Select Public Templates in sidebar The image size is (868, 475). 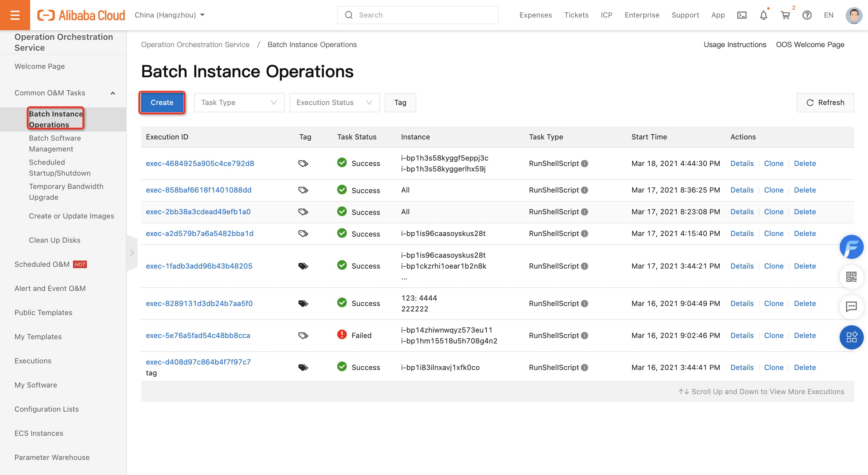click(x=43, y=313)
